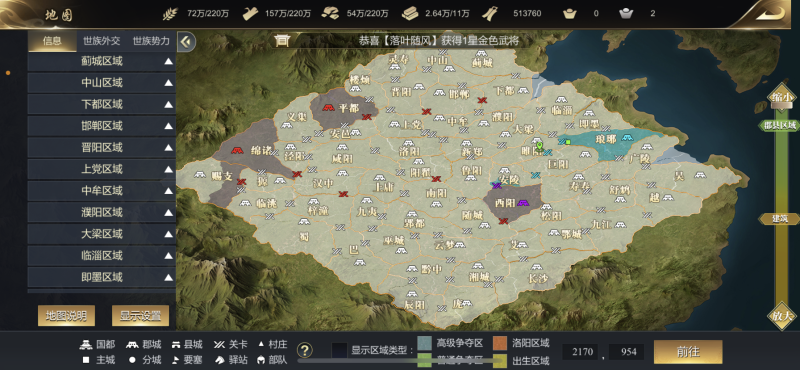Click the 高级争夺区 color swatch
800x370 pixels.
[x=424, y=343]
